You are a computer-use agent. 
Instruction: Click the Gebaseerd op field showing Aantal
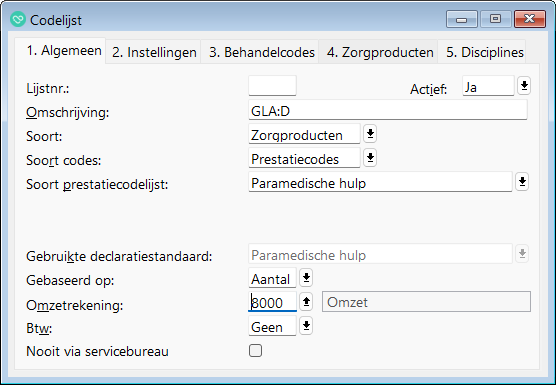(272, 278)
